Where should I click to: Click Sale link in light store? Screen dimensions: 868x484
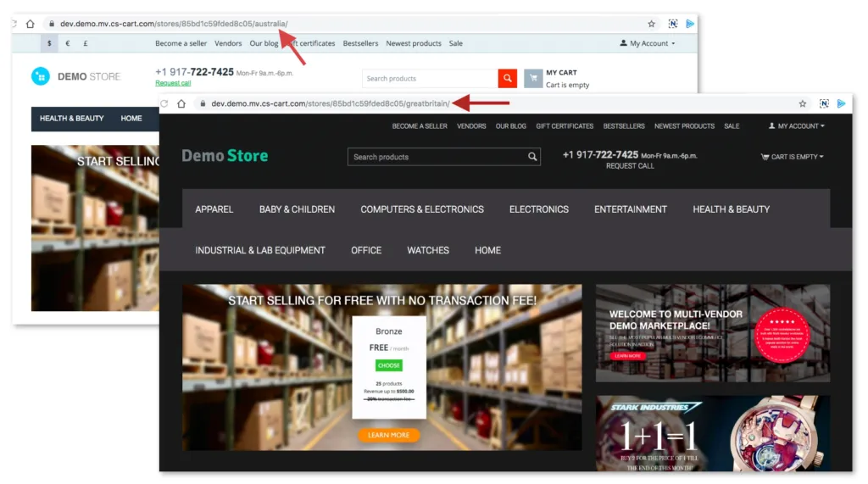pos(455,43)
